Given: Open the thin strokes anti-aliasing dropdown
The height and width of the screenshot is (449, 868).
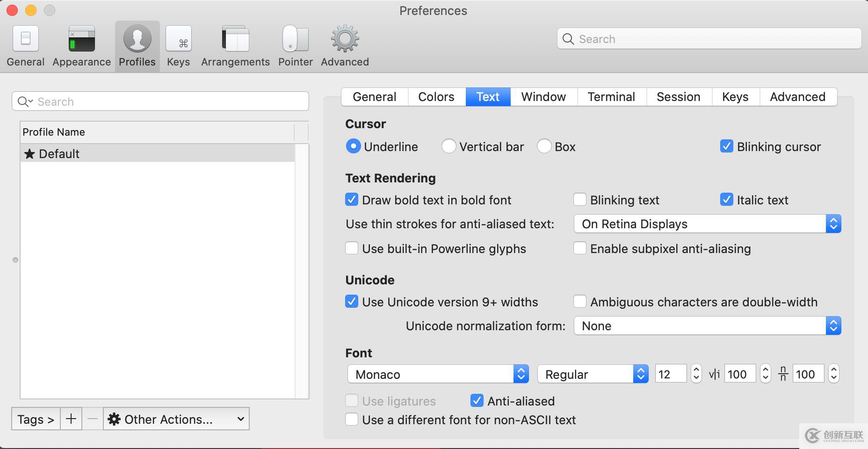Looking at the screenshot, I should tap(834, 224).
